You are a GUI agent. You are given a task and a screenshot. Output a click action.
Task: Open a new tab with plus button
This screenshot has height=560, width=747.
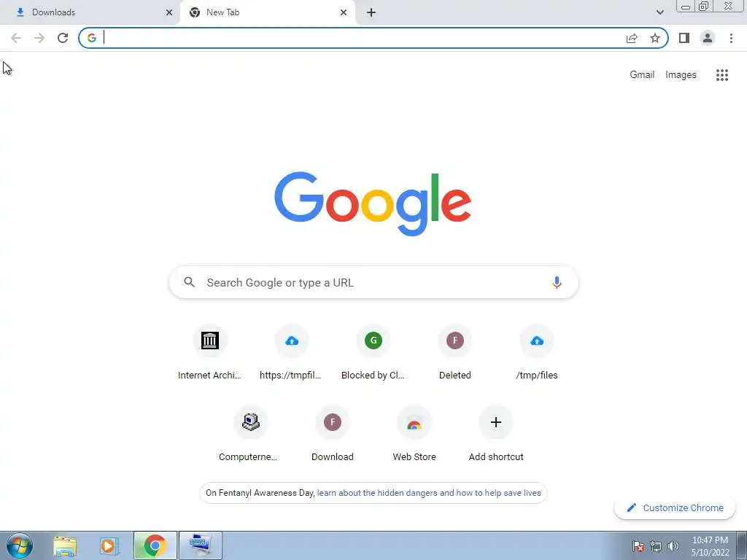point(371,12)
